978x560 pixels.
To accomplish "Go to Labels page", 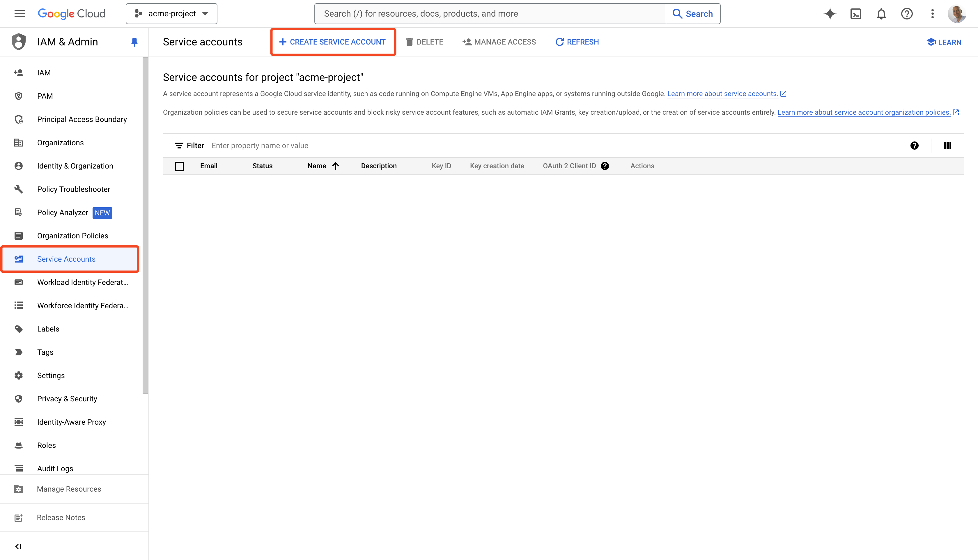I will 71,329.
